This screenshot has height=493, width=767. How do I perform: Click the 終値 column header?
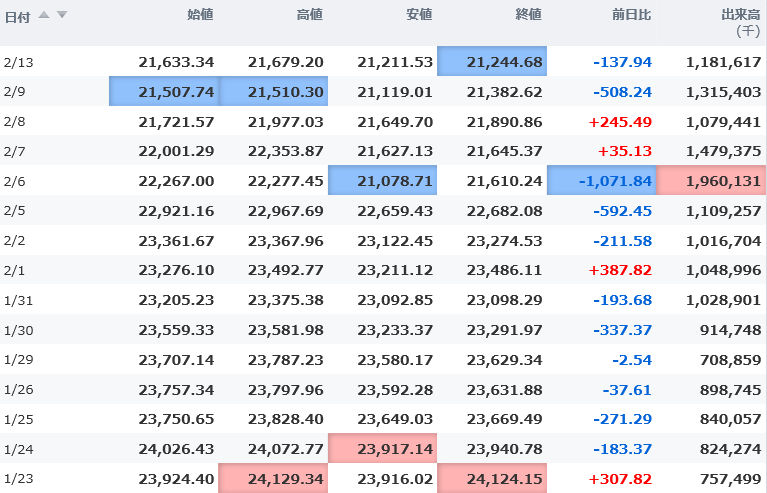click(x=529, y=15)
